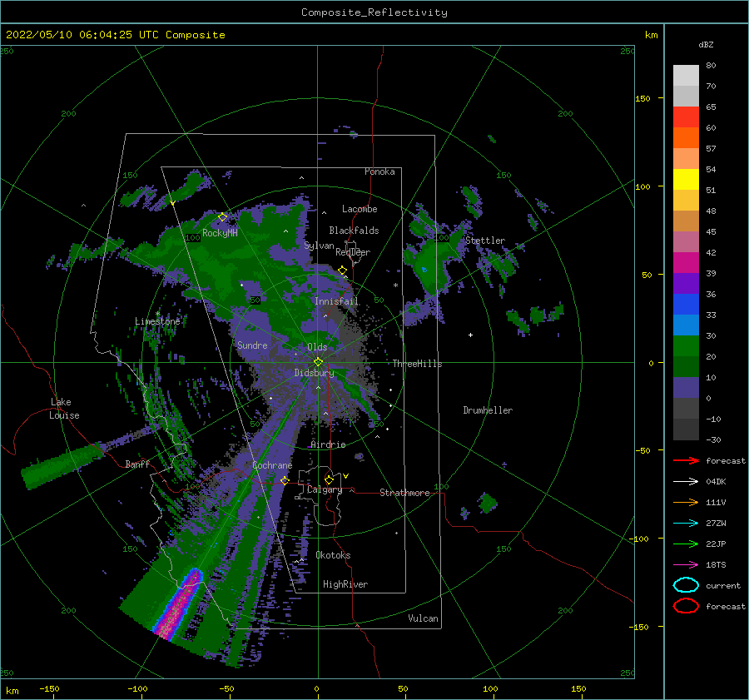
Task: Click the current legend label
Action: pos(723,585)
